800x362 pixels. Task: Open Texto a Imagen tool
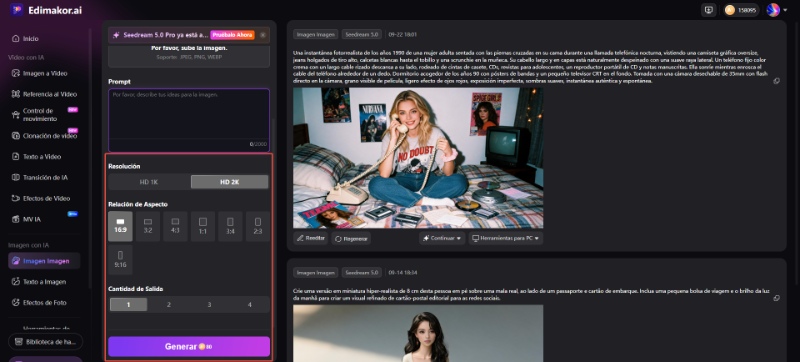[x=40, y=282]
